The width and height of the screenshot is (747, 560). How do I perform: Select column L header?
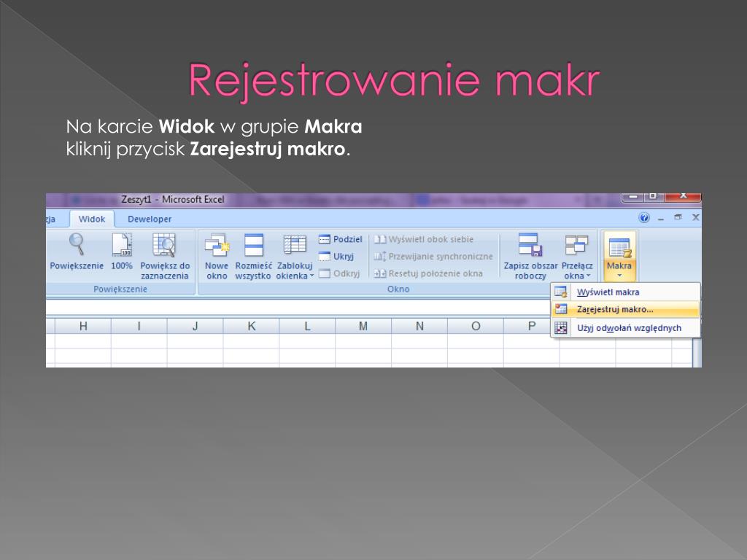(307, 326)
